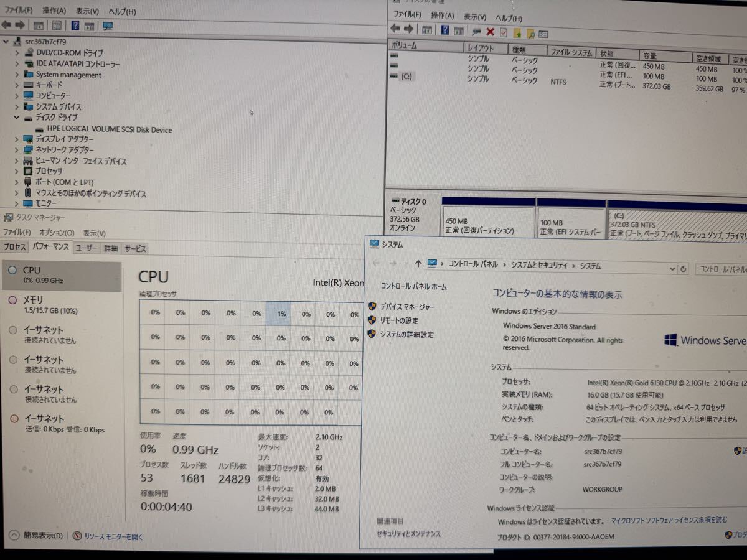Expand the ディスプレイ アダプター node
The height and width of the screenshot is (560, 747).
[x=17, y=139]
